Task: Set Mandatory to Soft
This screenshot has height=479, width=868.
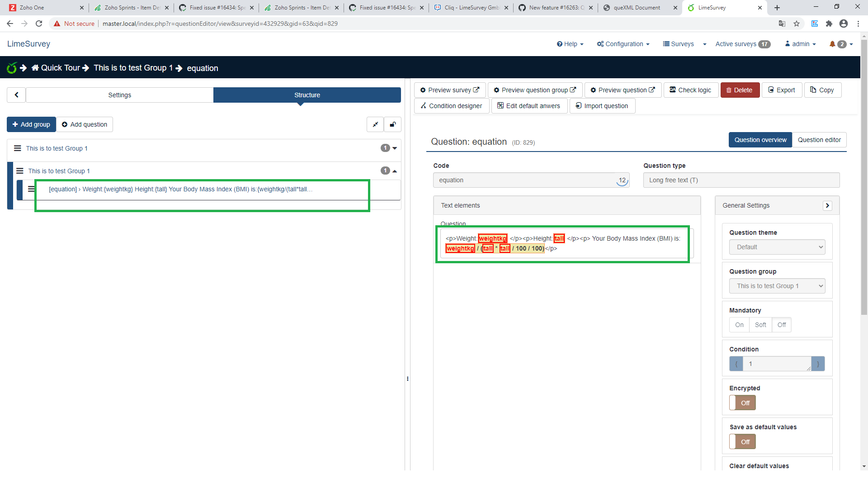Action: point(760,325)
